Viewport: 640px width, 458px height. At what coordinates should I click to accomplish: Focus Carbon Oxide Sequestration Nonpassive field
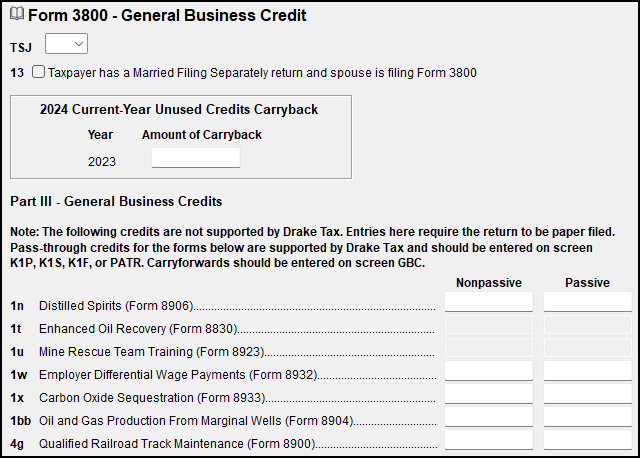coord(489,394)
